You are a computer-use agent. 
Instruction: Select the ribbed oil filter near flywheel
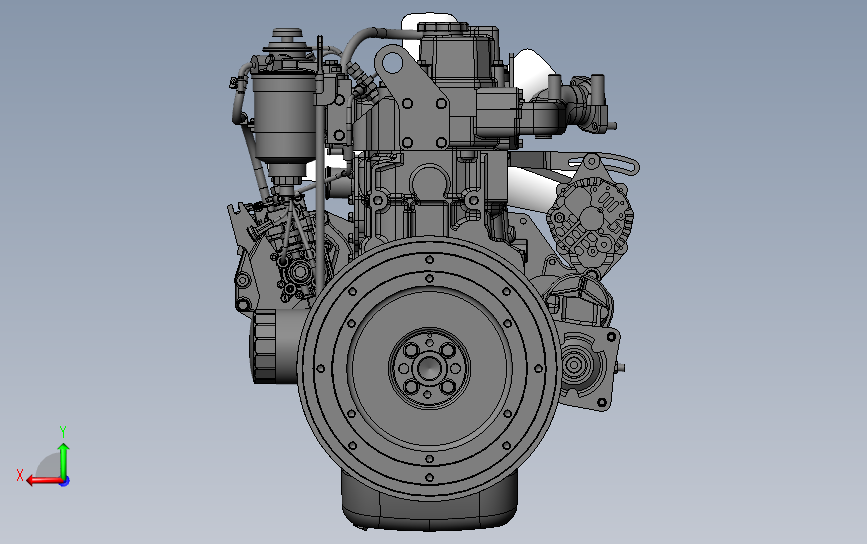(x=273, y=347)
